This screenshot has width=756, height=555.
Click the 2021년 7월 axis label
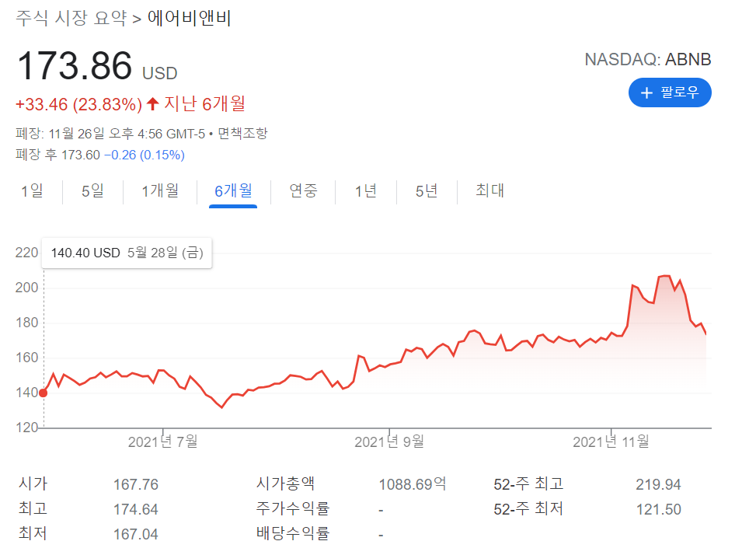point(163,442)
